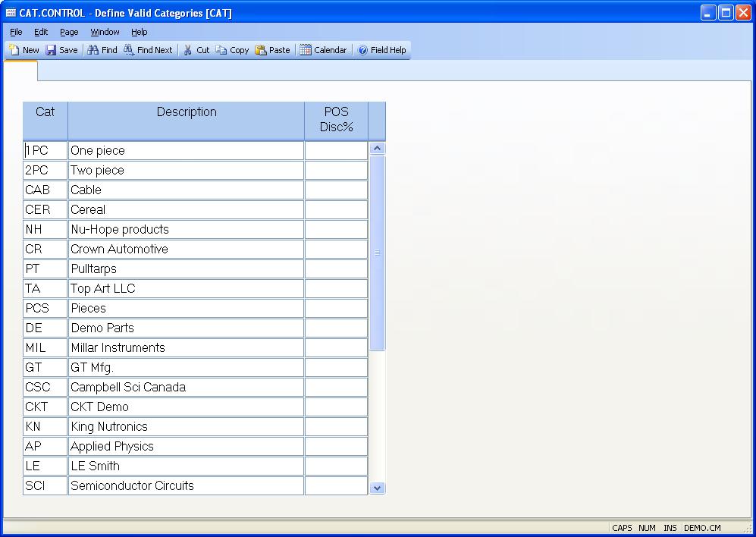Select the CAB category code cell

[45, 190]
